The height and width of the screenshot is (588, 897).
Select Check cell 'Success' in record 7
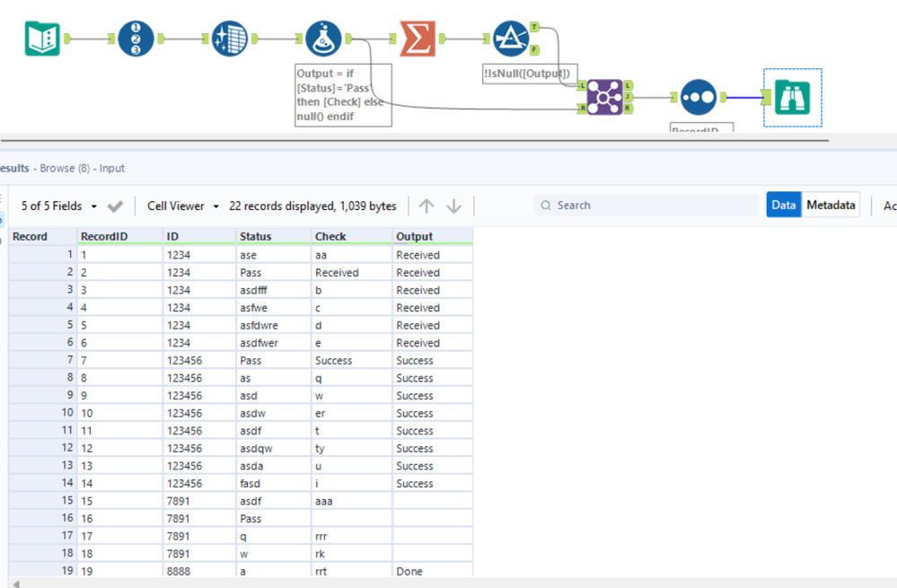352,360
